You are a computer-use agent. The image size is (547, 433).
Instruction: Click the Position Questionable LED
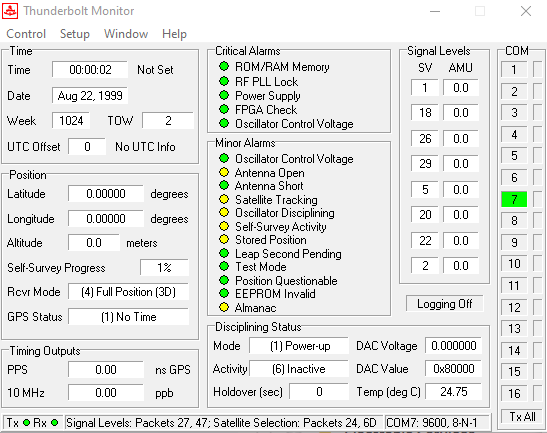click(x=224, y=280)
